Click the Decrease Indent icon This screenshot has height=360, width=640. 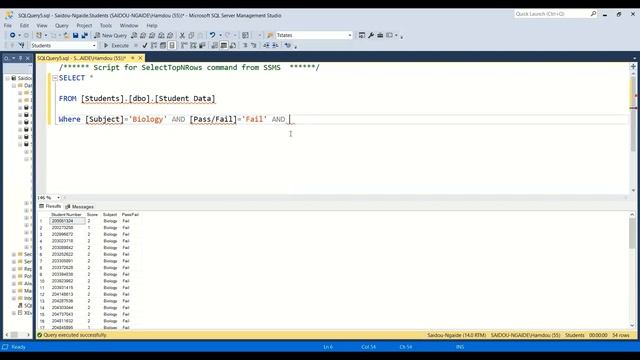pyautogui.click(x=266, y=46)
